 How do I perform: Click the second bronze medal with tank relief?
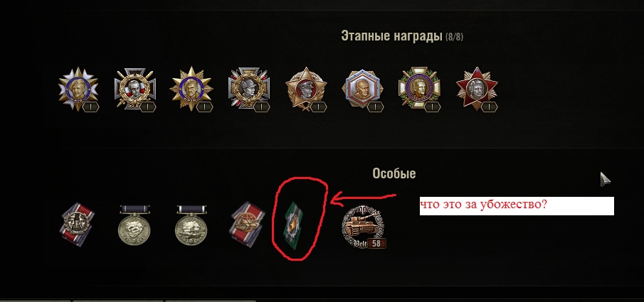(x=191, y=225)
